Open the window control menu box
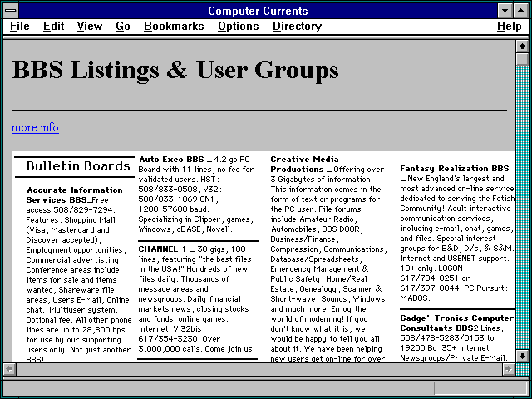Screen dimensions: 532x399 click(x=11, y=11)
